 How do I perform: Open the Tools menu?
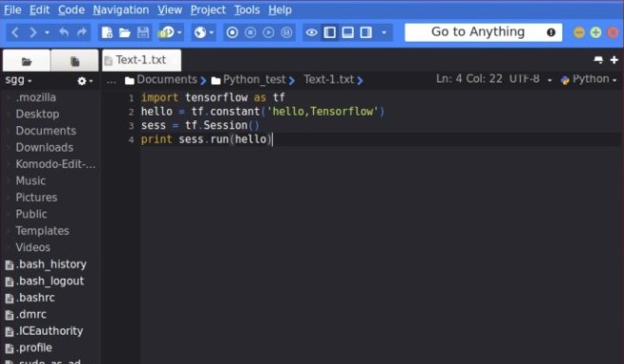coord(247,9)
